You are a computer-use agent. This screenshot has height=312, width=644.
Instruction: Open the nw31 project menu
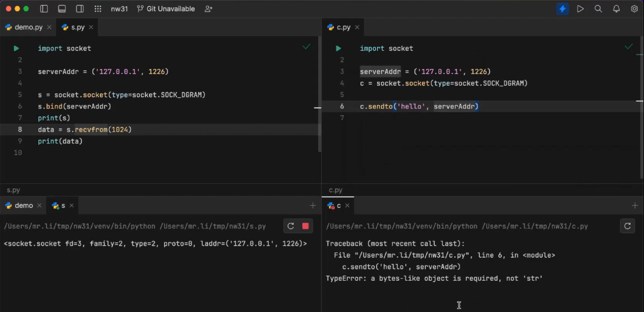pyautogui.click(x=119, y=9)
